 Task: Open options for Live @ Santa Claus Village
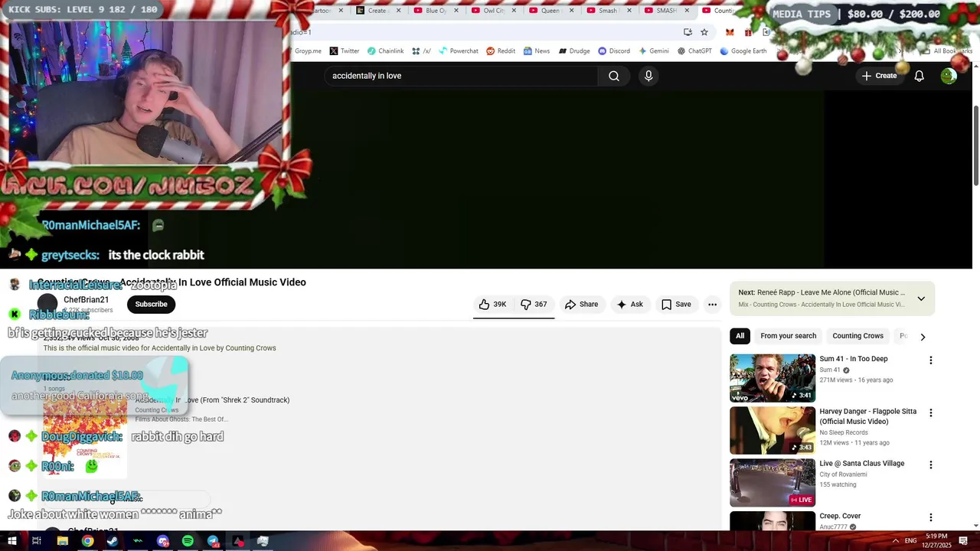(x=931, y=465)
